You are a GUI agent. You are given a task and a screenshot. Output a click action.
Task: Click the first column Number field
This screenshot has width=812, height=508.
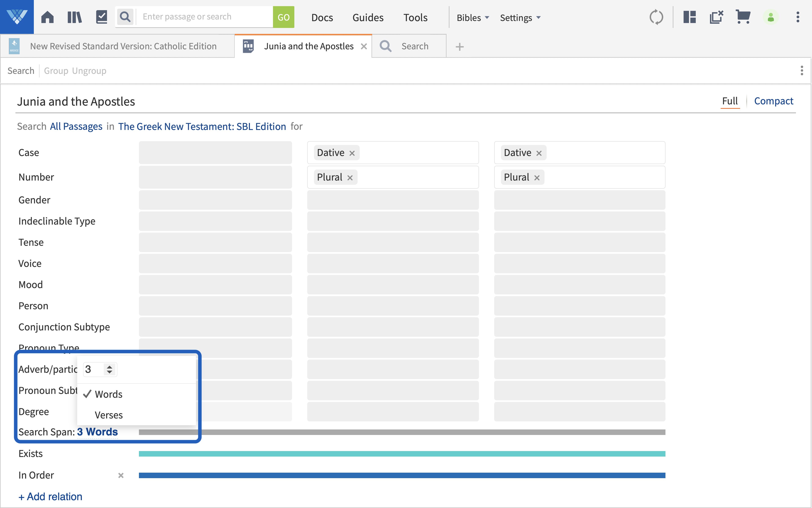pyautogui.click(x=215, y=177)
